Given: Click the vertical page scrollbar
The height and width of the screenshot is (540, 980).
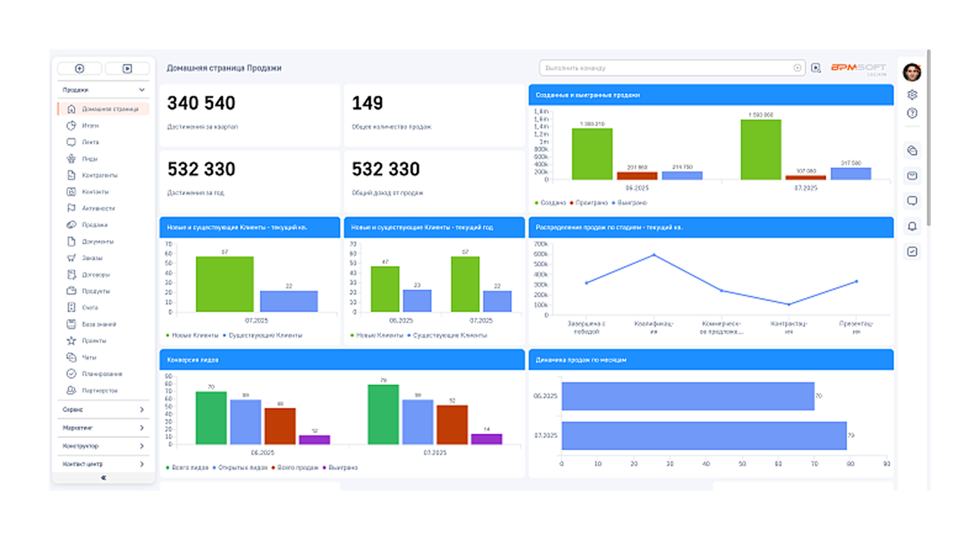Looking at the screenshot, I should 928,139.
